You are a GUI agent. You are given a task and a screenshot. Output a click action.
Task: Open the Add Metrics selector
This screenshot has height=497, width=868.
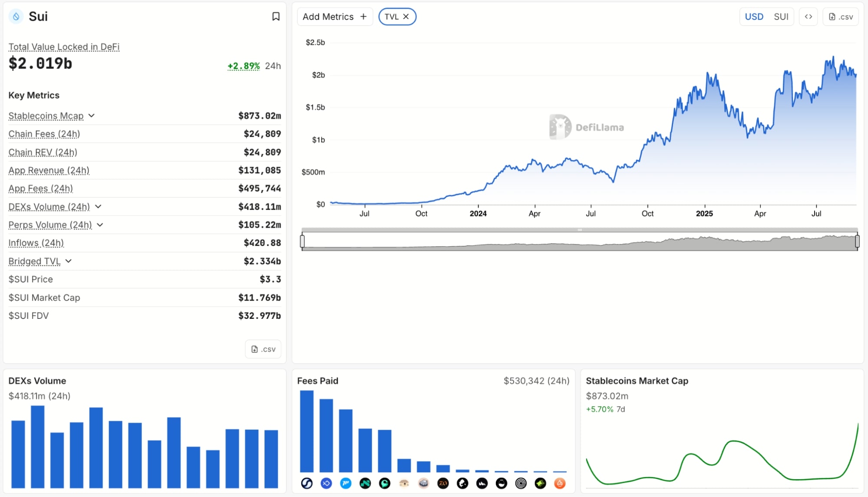[335, 17]
